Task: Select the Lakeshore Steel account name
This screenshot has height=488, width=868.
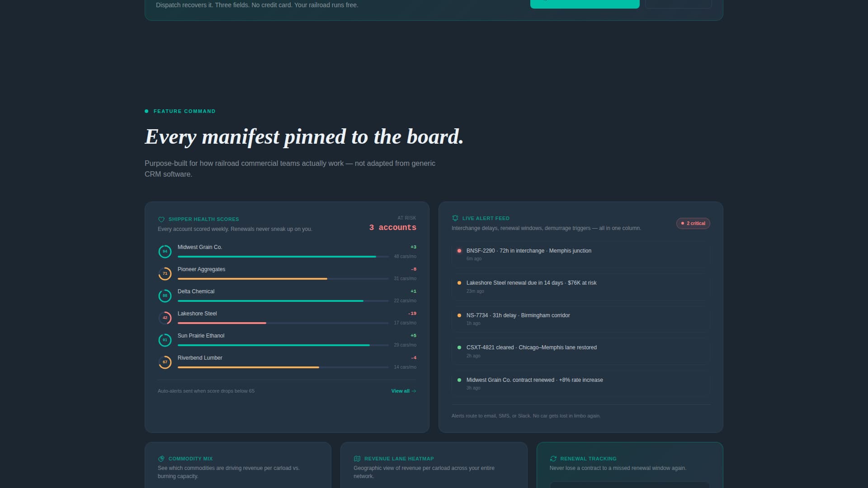Action: (x=197, y=314)
